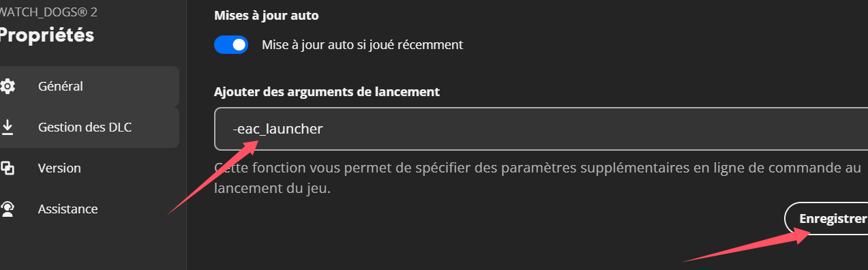
Task: Save changes with the Enregistrer button
Action: [826, 218]
